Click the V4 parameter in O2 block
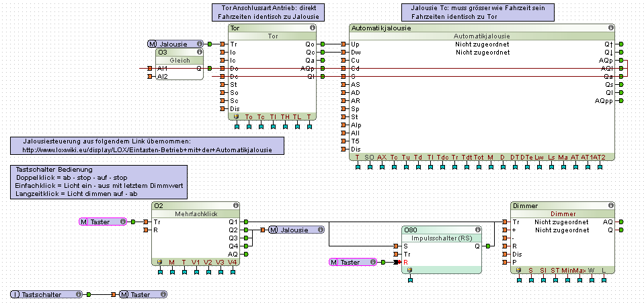 (233, 262)
